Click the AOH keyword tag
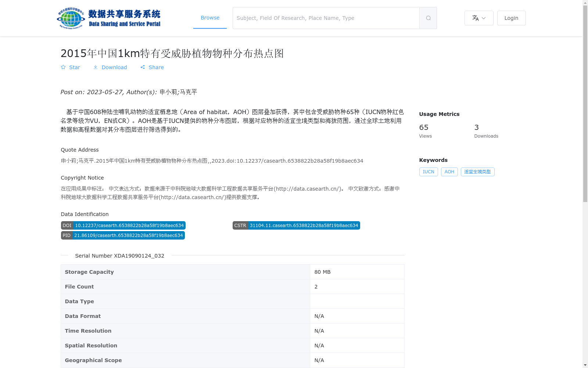 coord(449,172)
